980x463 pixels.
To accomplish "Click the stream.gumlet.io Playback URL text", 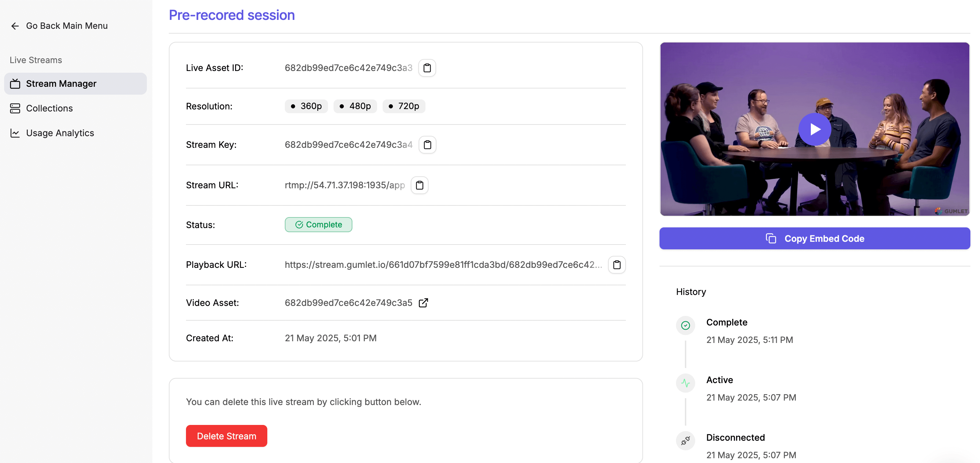I will 443,264.
